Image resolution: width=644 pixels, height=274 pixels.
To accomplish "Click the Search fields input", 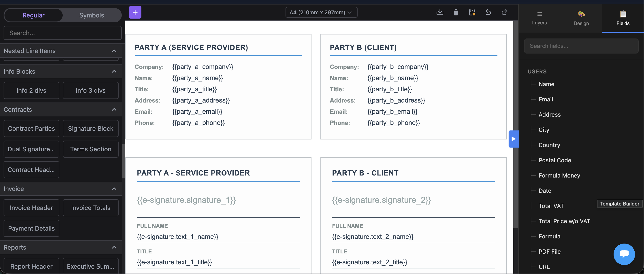I will click(581, 46).
